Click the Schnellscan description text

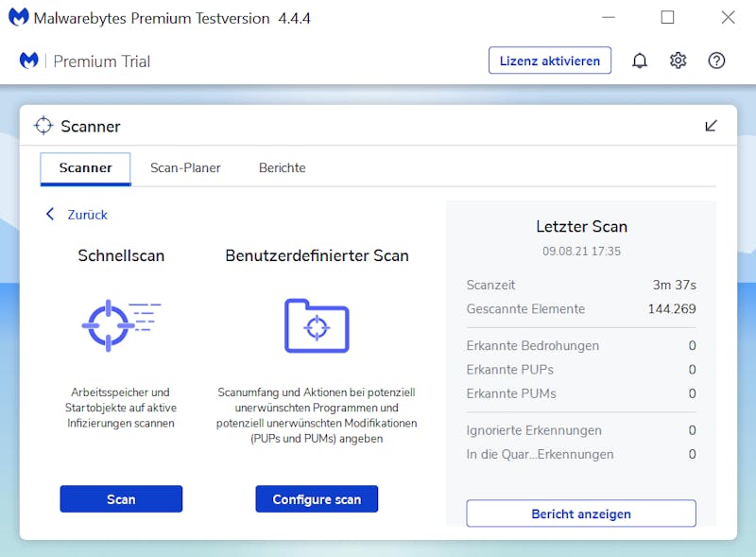click(x=121, y=408)
